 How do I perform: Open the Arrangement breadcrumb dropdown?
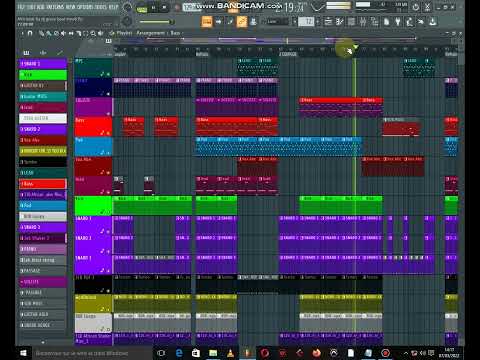[150, 33]
